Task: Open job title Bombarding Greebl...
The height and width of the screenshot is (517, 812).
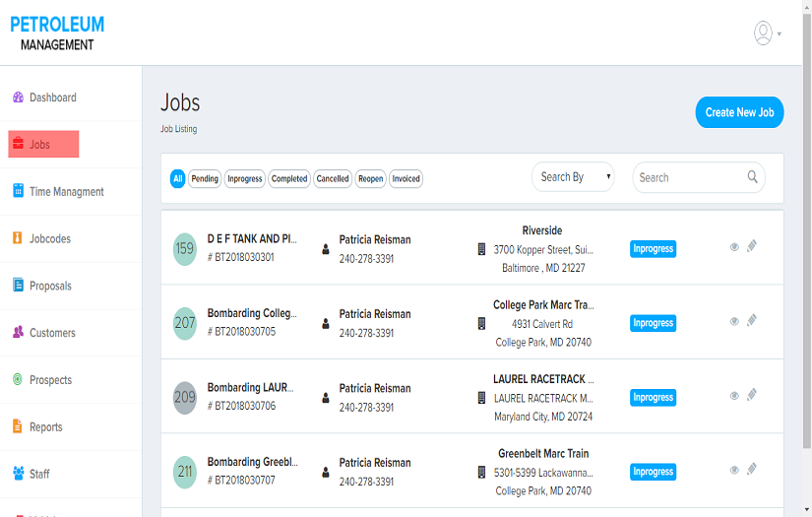Action: tap(253, 462)
